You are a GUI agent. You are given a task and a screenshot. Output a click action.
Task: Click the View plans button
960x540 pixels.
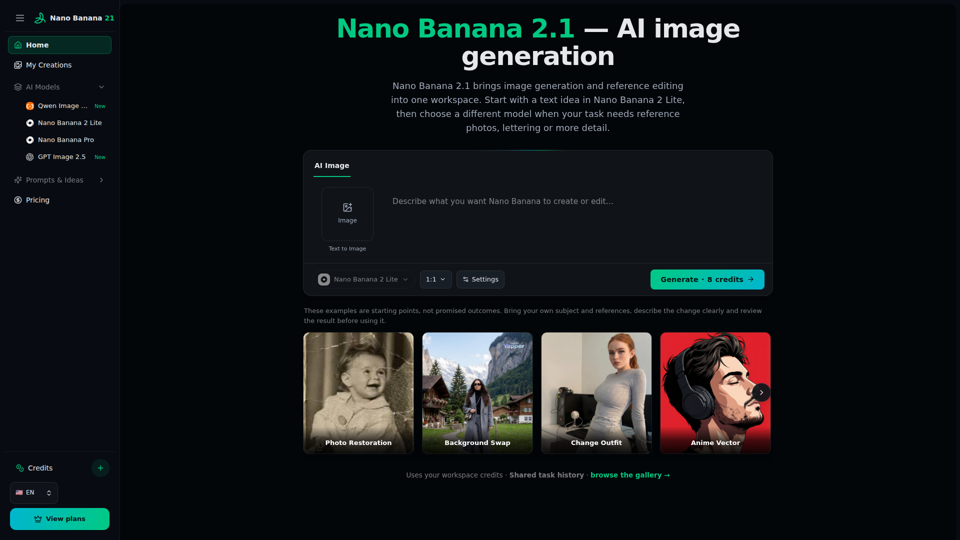click(x=59, y=519)
